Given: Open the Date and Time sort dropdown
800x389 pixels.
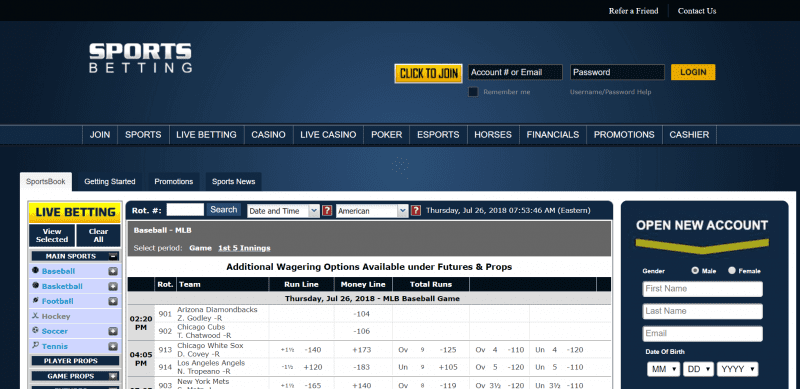Looking at the screenshot, I should tap(283, 211).
